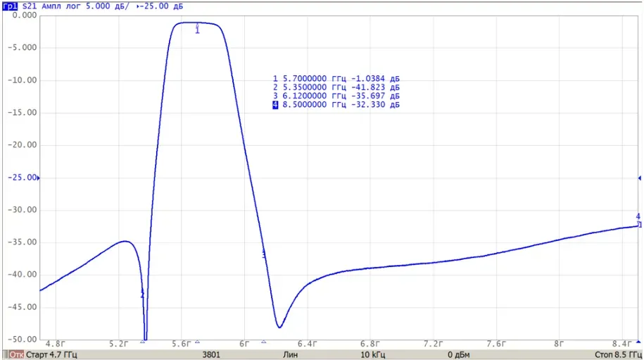Click the 6.4Г frequency axis label
Screen dimensions: 644x360
point(307,344)
